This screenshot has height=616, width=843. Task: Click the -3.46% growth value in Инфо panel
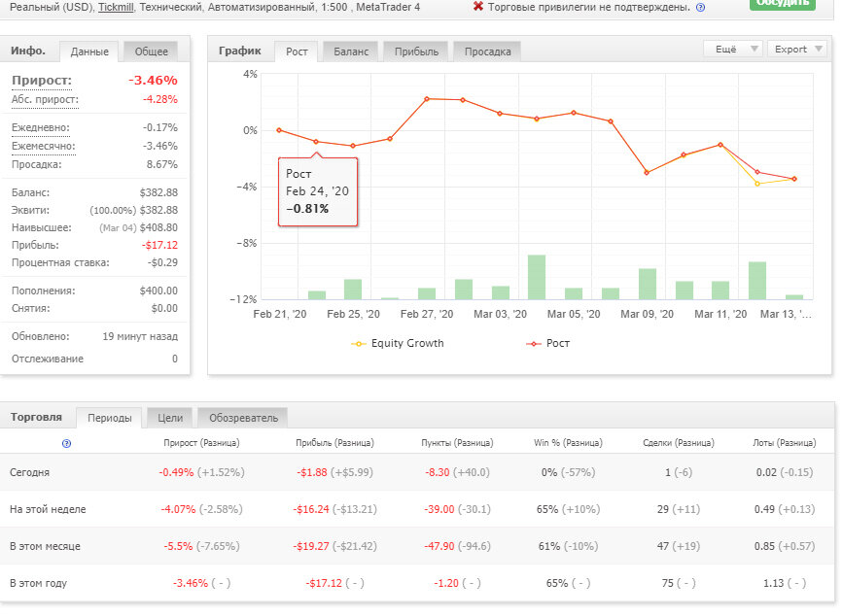153,80
